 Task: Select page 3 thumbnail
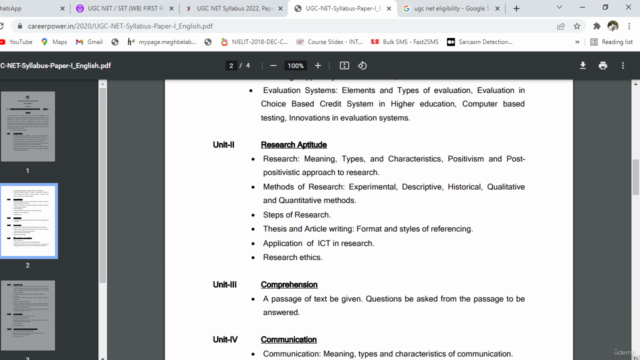click(x=28, y=315)
